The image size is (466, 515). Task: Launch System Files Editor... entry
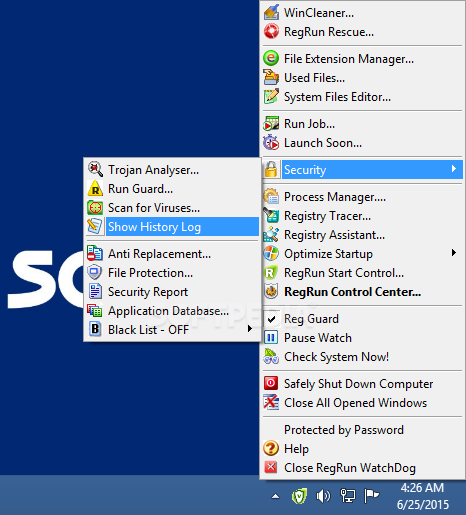click(362, 97)
